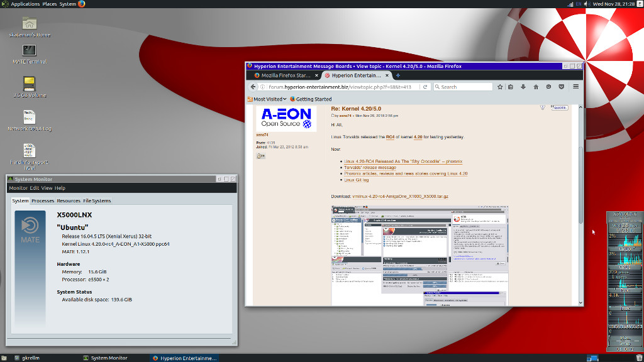Switch to Mozilla Firefox Start Page tab
This screenshot has height=362, width=644.
click(x=286, y=75)
